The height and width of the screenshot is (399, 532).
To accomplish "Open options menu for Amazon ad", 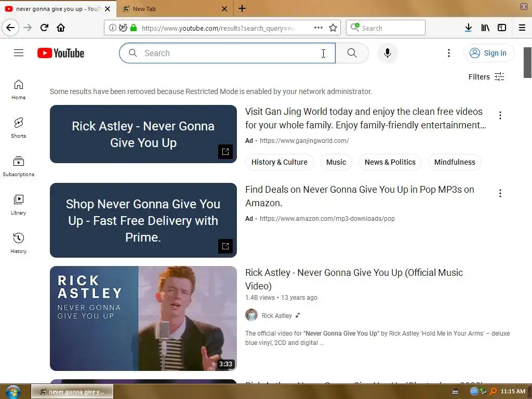I will (500, 193).
